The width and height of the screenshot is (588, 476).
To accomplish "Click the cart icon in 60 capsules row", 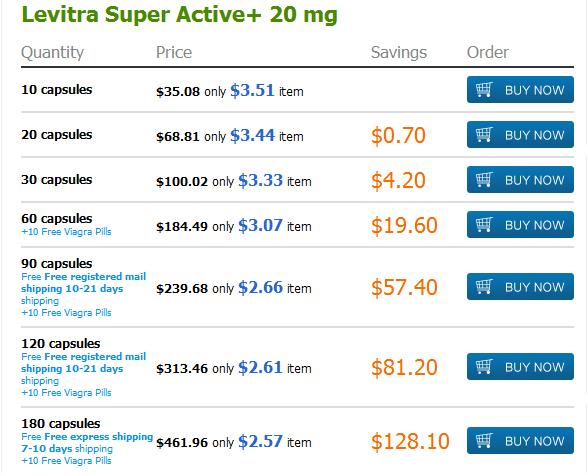I will [x=484, y=225].
